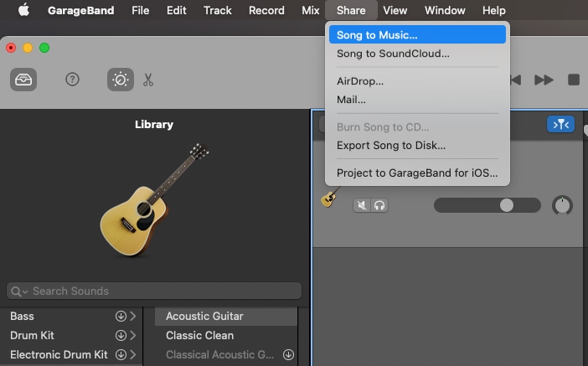Open the Record menu
The image size is (588, 366).
click(266, 10)
